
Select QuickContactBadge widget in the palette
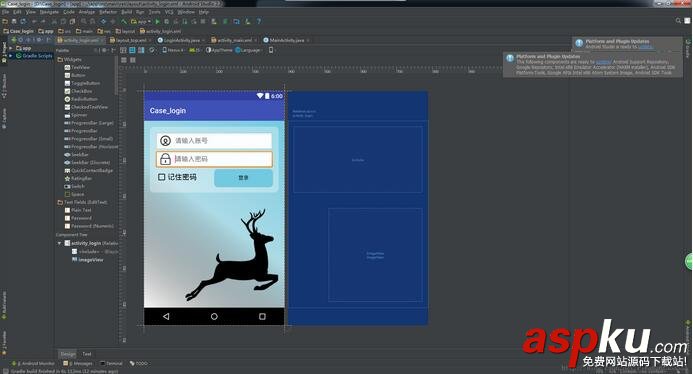[x=89, y=171]
